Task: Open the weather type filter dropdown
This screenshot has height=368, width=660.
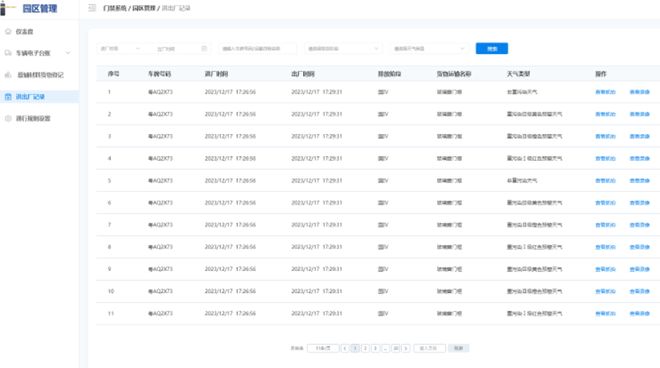Action: tap(429, 48)
